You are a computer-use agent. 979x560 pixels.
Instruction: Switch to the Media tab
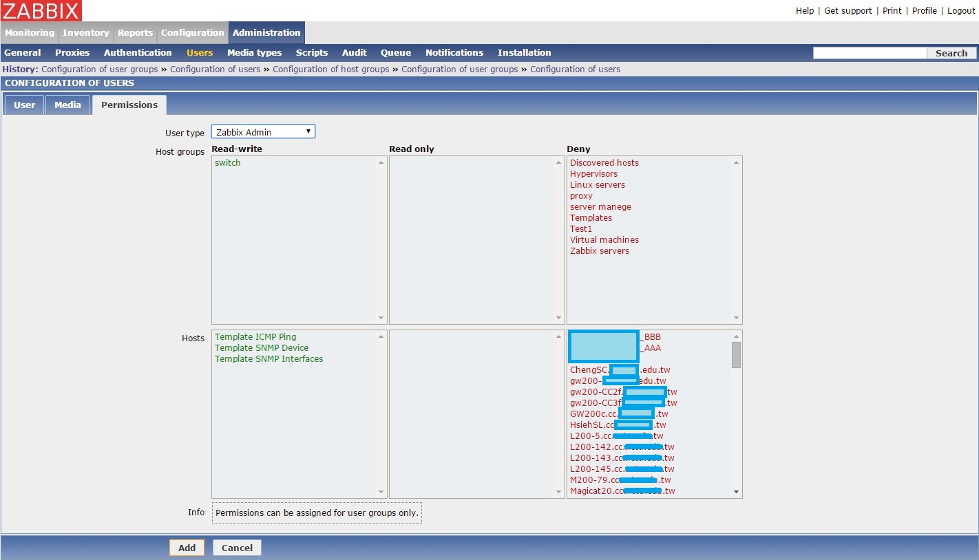tap(68, 105)
